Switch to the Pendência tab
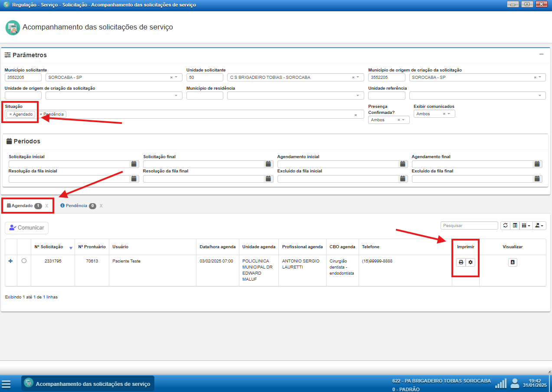The width and height of the screenshot is (552, 392). (x=76, y=206)
